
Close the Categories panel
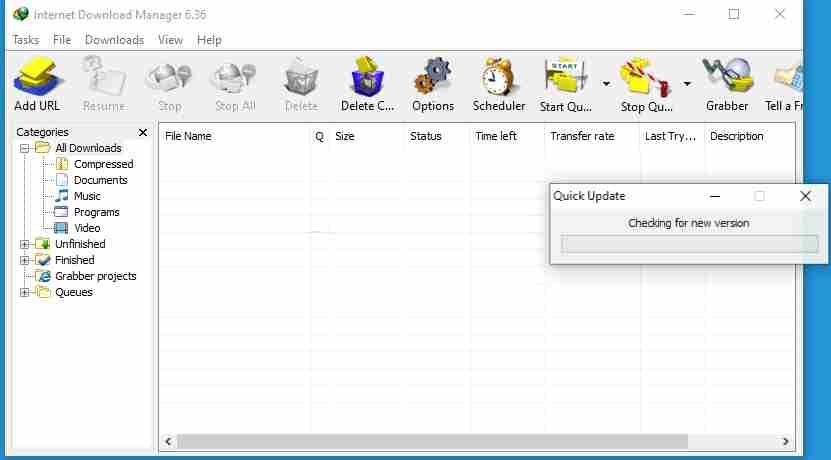pyautogui.click(x=143, y=132)
